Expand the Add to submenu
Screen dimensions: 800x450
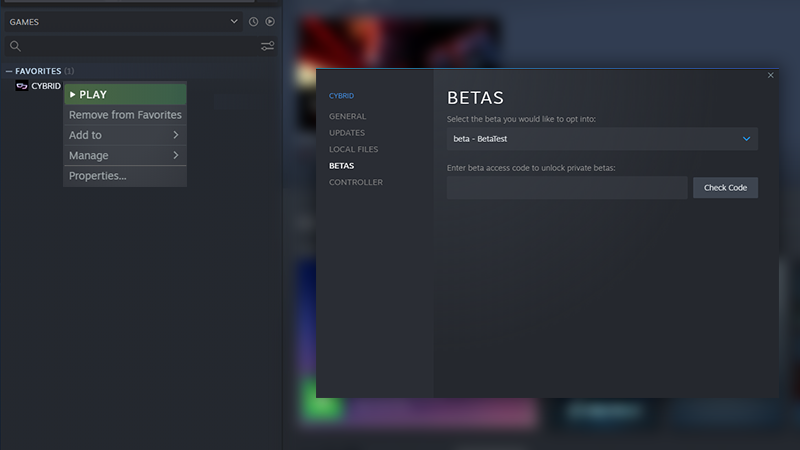125,135
